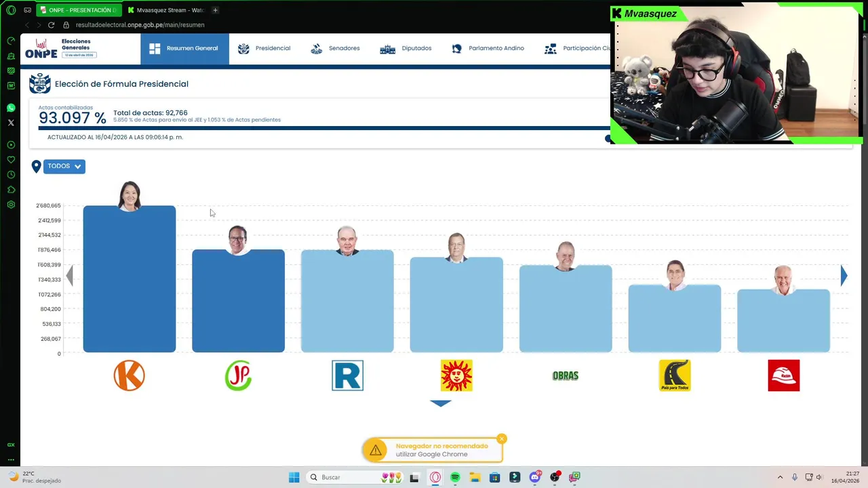Show previous candidates with left gray arrow

69,275
